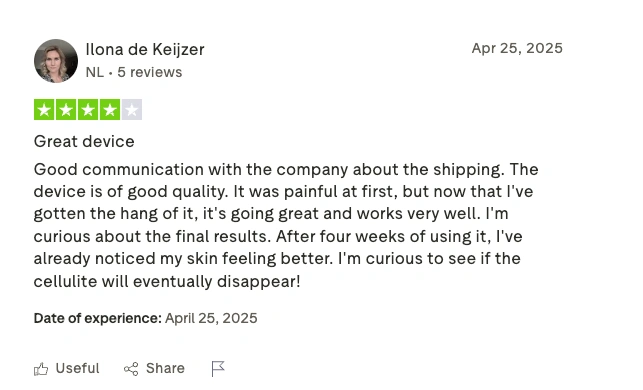Click the Share button label
643x390 pixels.
pyautogui.click(x=165, y=368)
